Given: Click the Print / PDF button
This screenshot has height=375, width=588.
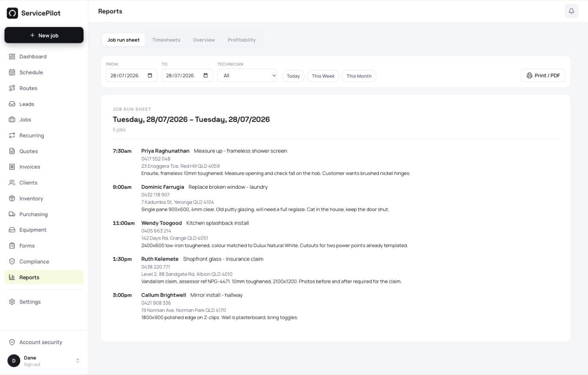Looking at the screenshot, I should [x=543, y=76].
